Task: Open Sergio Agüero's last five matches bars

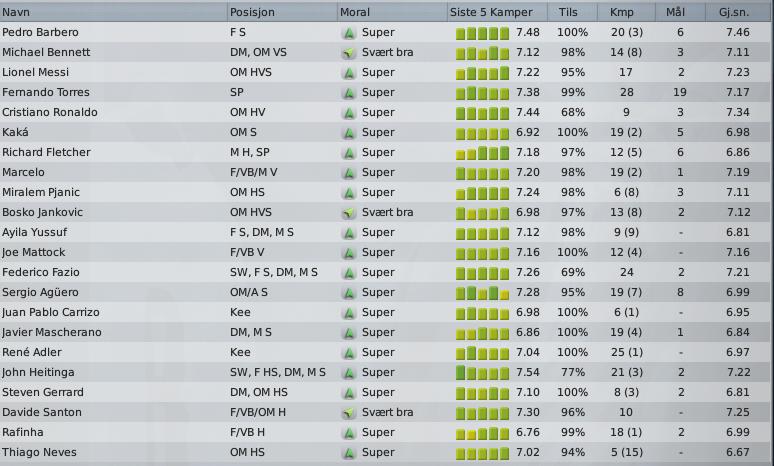Action: [482, 293]
